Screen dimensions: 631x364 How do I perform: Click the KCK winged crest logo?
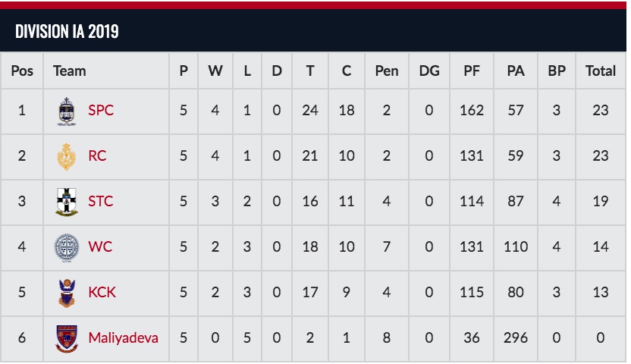click(67, 293)
